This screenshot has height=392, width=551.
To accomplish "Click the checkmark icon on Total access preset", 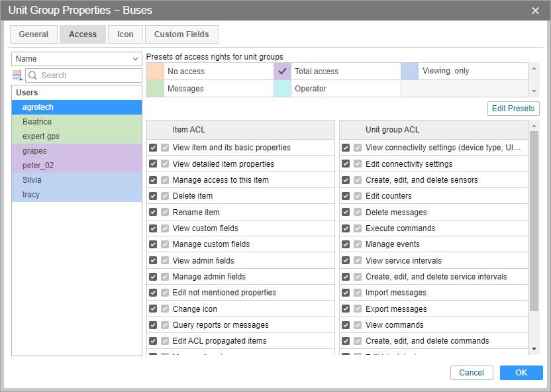I will pos(283,71).
